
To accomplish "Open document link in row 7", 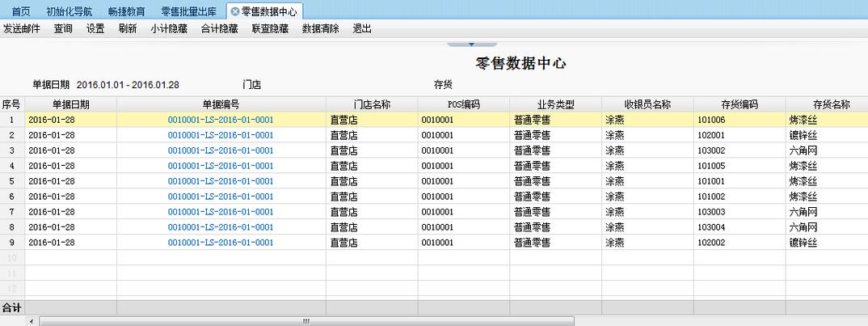I will pos(221,212).
